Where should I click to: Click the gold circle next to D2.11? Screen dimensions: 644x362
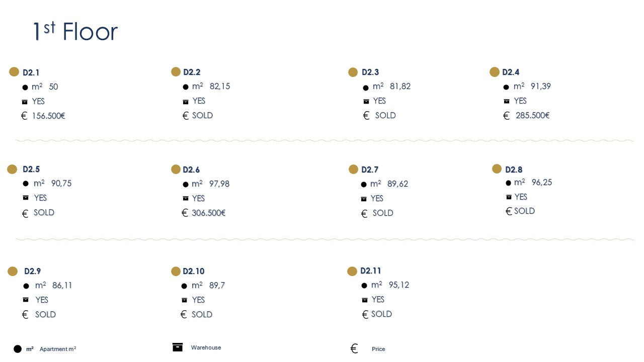pyautogui.click(x=352, y=271)
